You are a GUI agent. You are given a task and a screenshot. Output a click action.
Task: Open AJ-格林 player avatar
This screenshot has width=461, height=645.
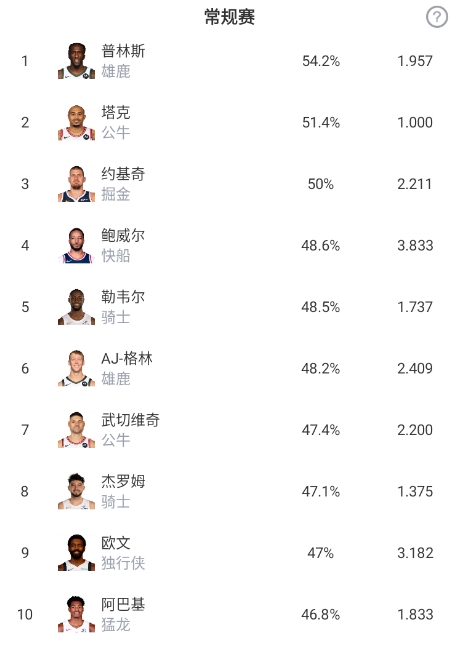pos(76,368)
